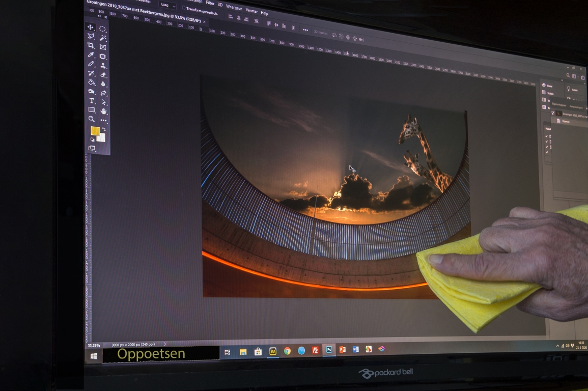Viewport: 588px width, 391px height.
Task: Click the search icon in the top-right
Action: [x=568, y=75]
